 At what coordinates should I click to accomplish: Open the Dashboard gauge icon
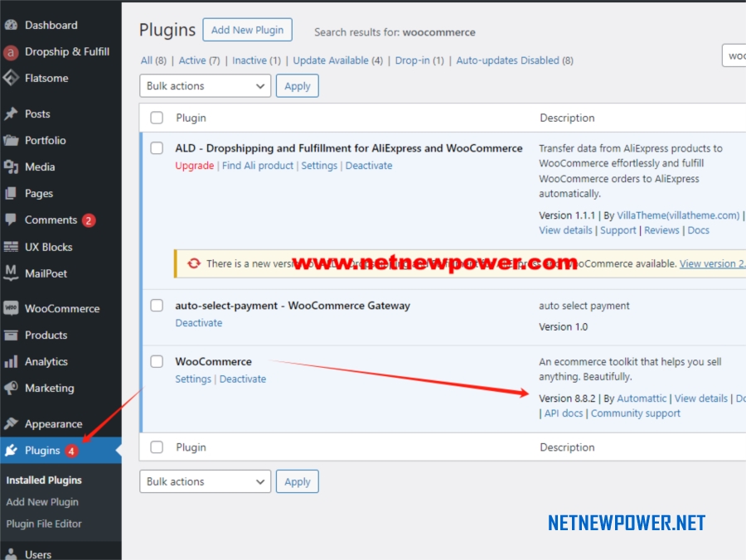click(x=11, y=25)
